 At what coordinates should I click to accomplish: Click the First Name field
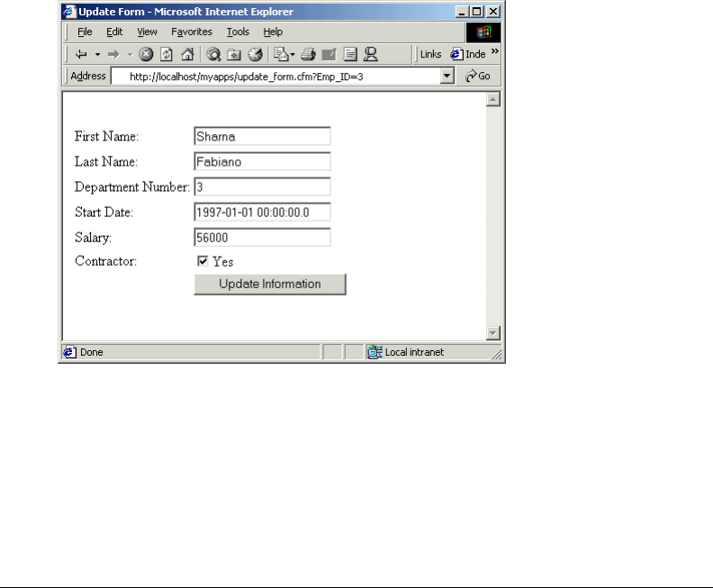[262, 137]
